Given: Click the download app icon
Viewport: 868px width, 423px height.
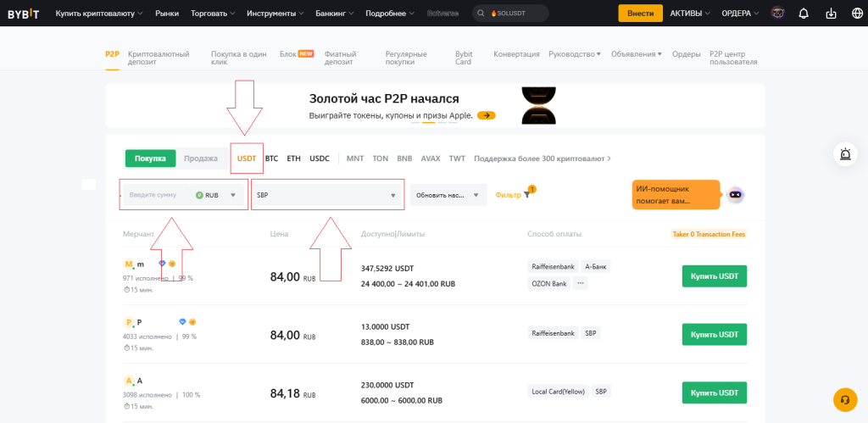Looking at the screenshot, I should [x=831, y=14].
